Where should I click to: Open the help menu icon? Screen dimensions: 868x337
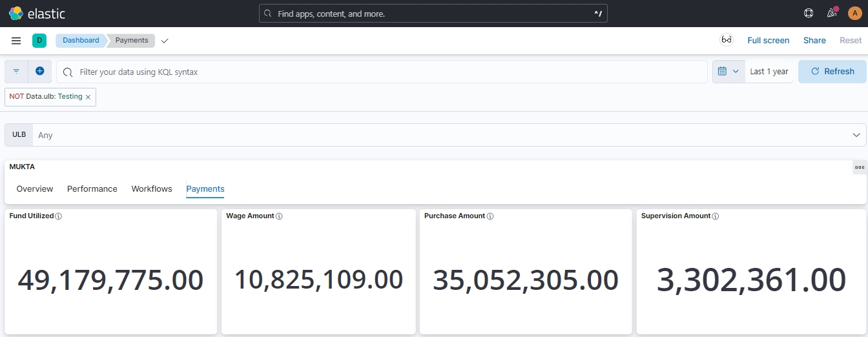coord(808,13)
